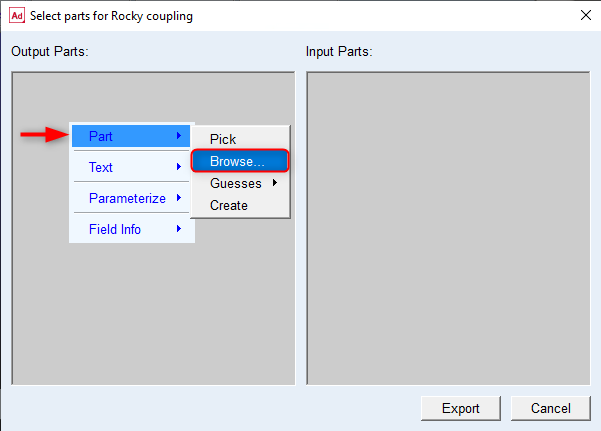Choose Parameterize from the context menu
Image resolution: width=601 pixels, height=431 pixels.
tap(127, 198)
